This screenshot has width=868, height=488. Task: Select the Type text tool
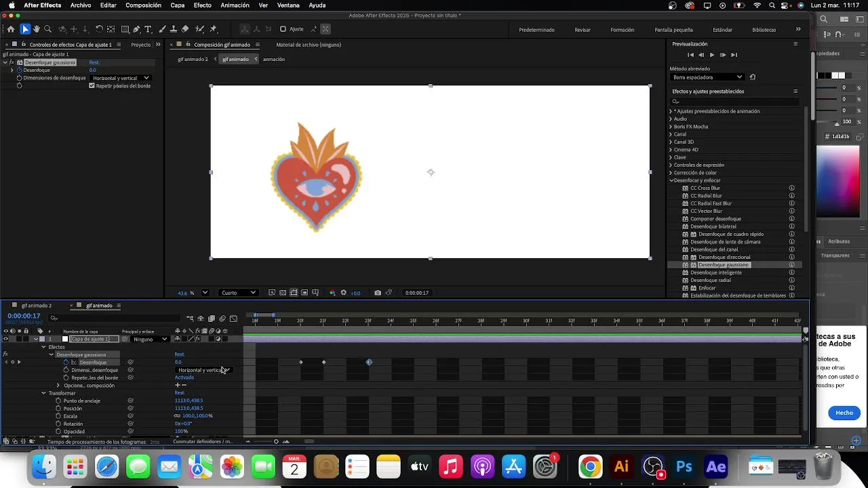(x=148, y=29)
